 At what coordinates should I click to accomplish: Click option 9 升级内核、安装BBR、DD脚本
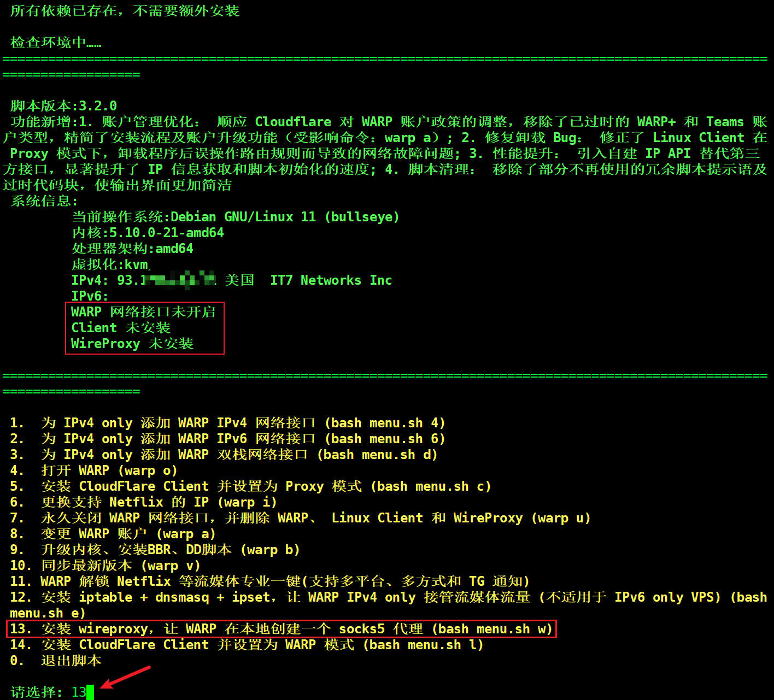pos(154,550)
